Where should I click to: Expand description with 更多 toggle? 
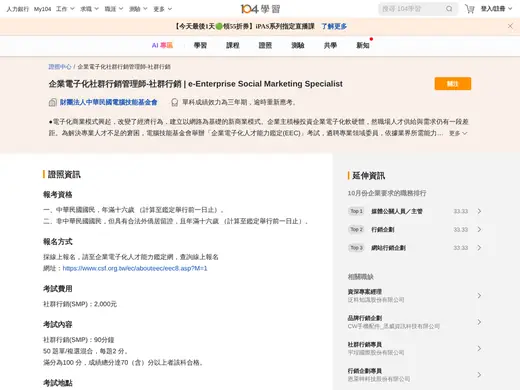(x=458, y=133)
